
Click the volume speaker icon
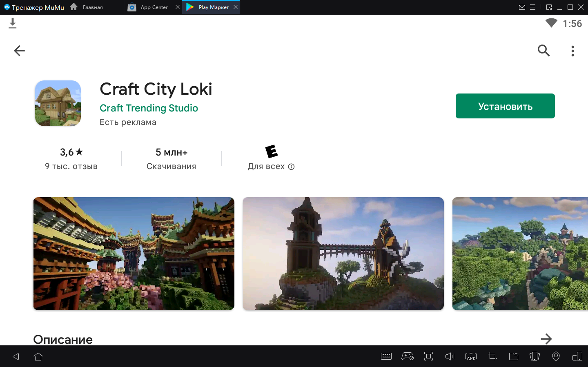pyautogui.click(x=450, y=356)
